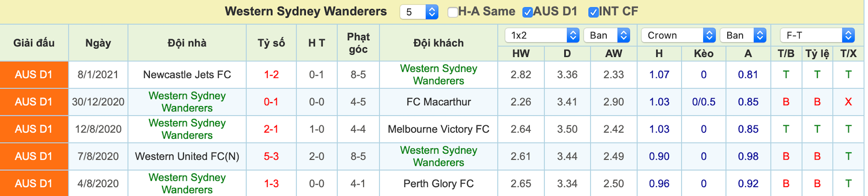Click the Tỷ số column header

click(x=271, y=43)
